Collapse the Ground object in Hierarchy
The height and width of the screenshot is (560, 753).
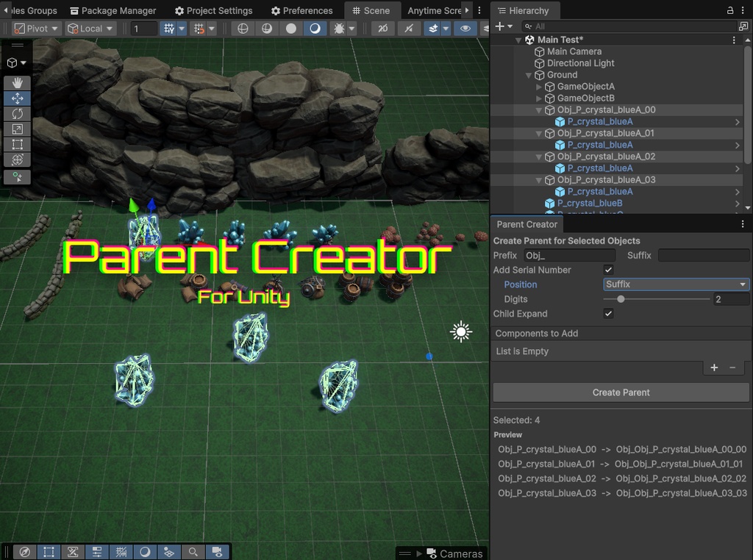(529, 76)
